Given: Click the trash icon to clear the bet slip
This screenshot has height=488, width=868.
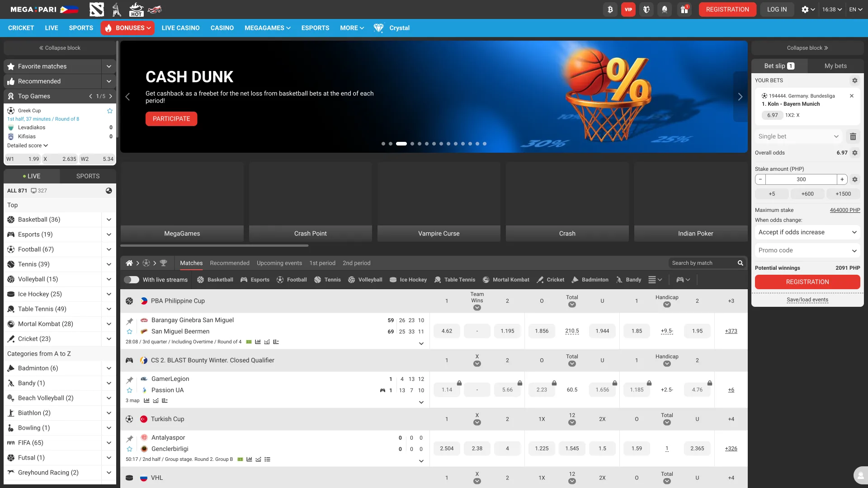Looking at the screenshot, I should [854, 136].
